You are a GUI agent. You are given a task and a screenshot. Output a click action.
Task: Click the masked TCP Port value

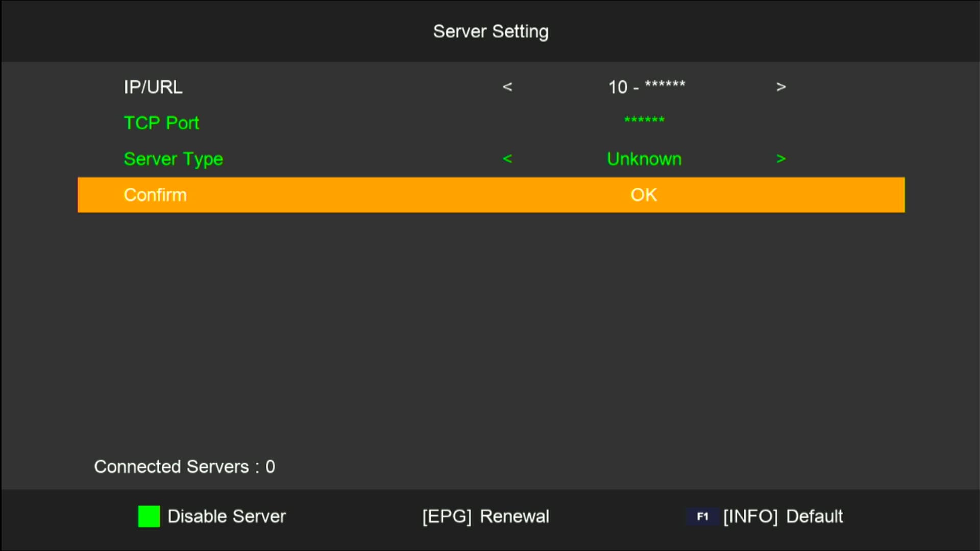pyautogui.click(x=644, y=120)
